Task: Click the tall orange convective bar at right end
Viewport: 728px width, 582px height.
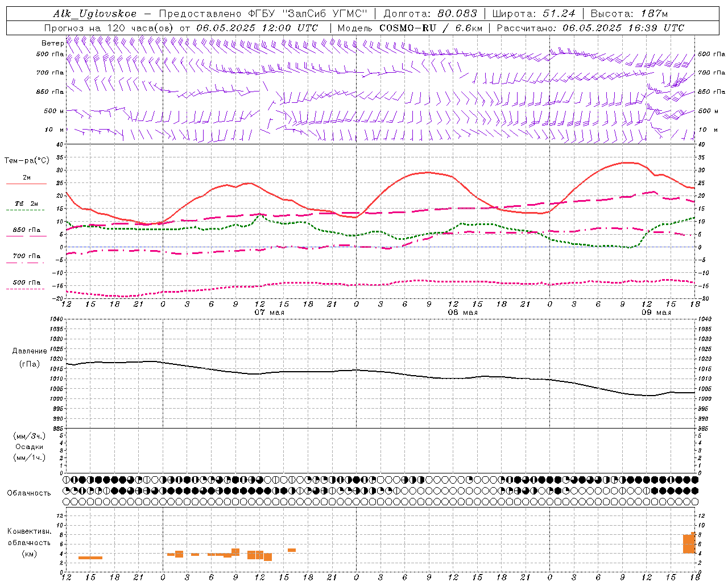Action: coord(689,543)
